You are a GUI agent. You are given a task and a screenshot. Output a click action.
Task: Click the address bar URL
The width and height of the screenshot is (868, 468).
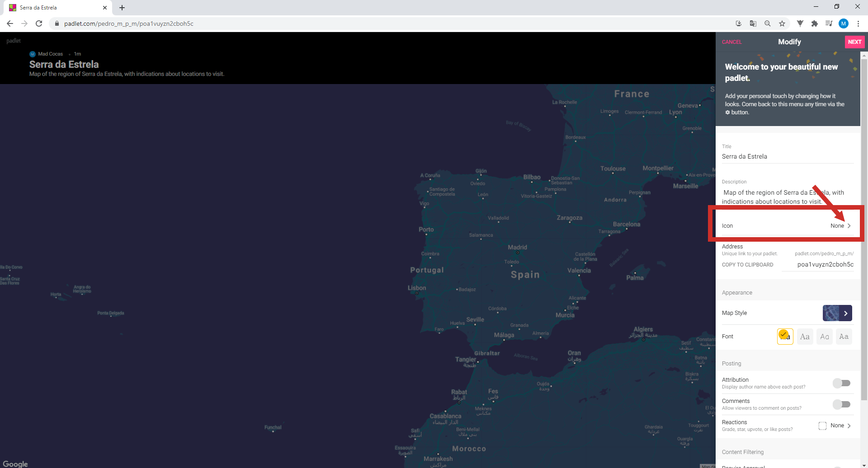(x=128, y=23)
